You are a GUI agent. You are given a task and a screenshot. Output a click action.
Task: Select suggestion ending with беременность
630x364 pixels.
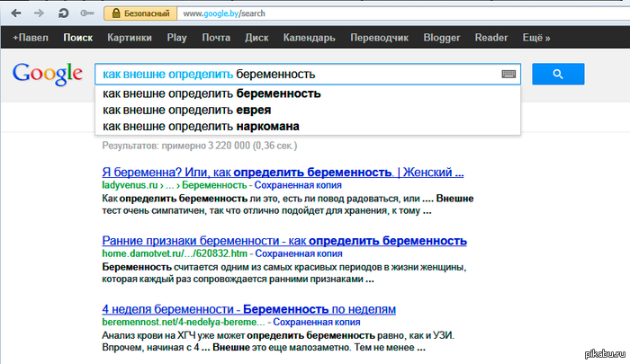(x=211, y=93)
